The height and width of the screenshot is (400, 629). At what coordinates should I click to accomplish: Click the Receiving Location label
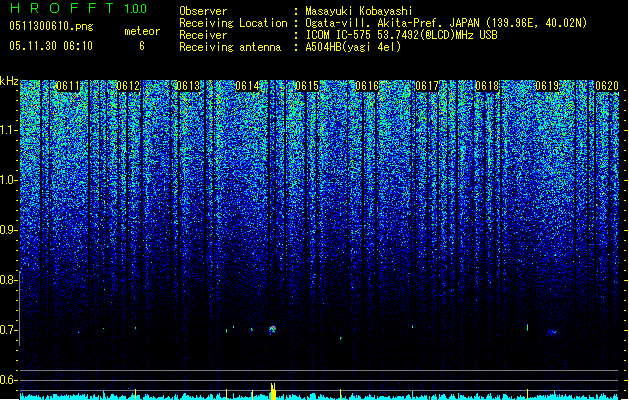tap(233, 23)
